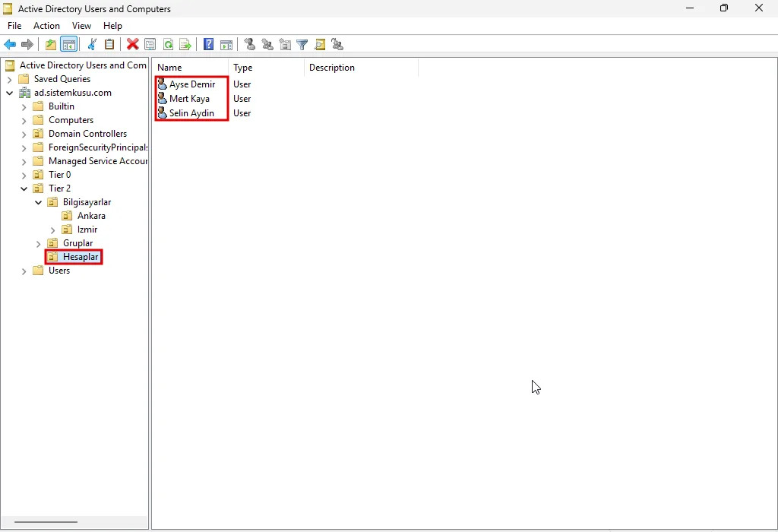The height and width of the screenshot is (532, 778).
Task: Select the Computers container label
Action: 71,120
